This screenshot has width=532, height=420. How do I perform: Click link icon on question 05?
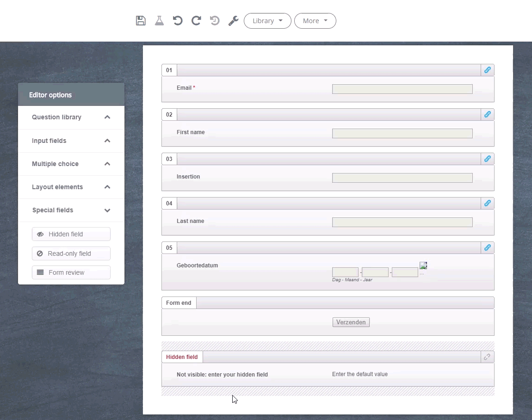pos(487,247)
